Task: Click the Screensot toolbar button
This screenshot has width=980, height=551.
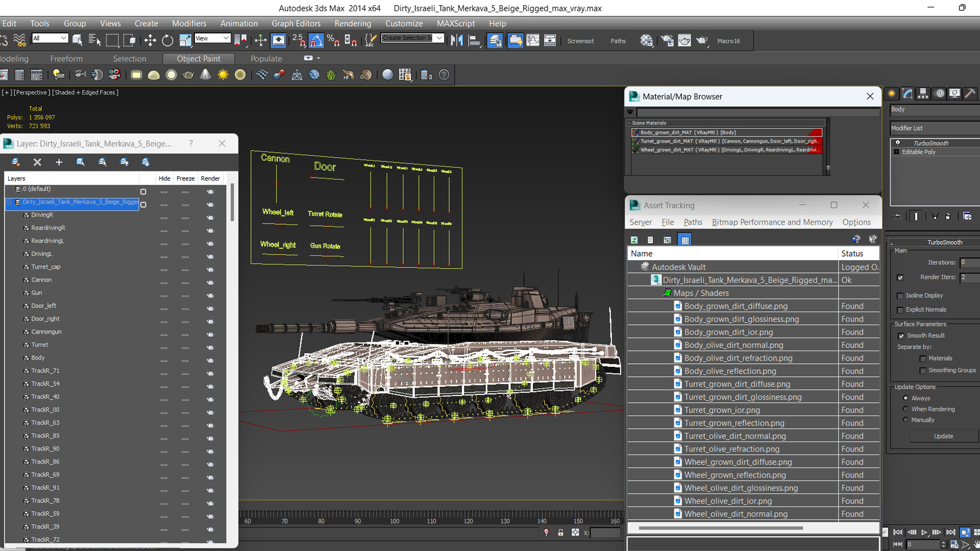Action: (580, 41)
